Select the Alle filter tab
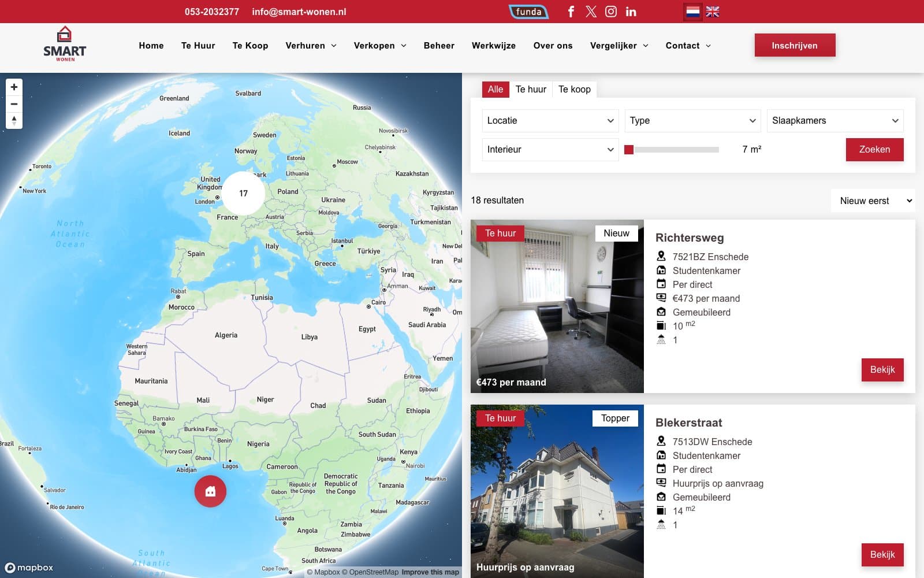The width and height of the screenshot is (924, 578). [495, 89]
